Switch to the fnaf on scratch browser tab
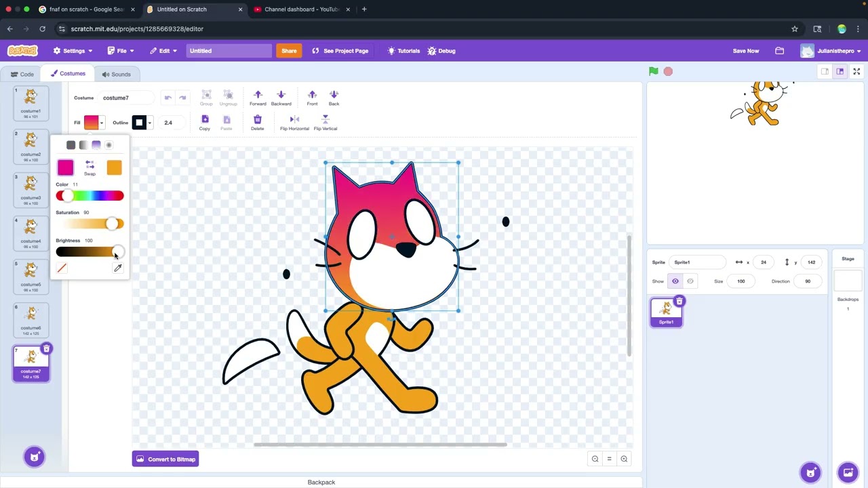868x488 pixels. coord(87,9)
